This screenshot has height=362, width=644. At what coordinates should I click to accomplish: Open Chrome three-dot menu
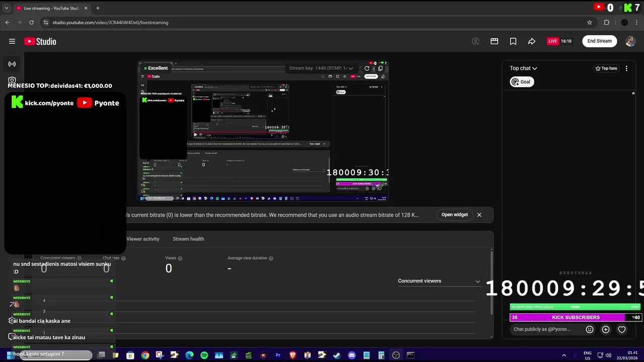point(637,23)
